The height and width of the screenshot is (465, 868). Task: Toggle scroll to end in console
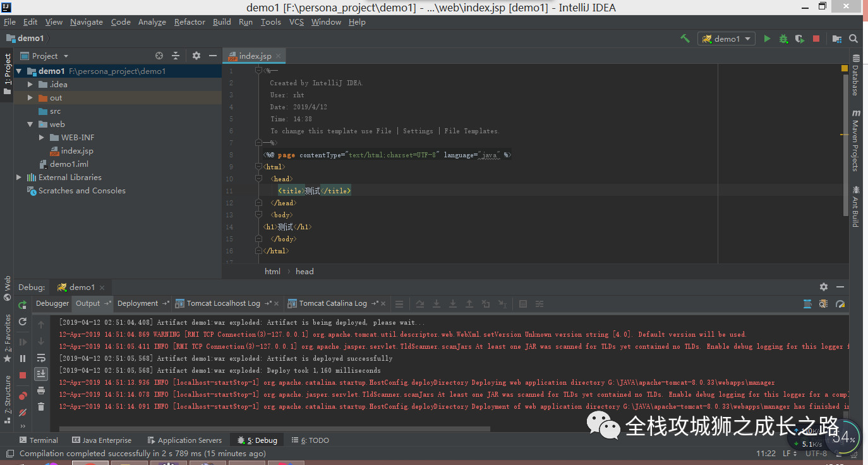click(x=41, y=374)
